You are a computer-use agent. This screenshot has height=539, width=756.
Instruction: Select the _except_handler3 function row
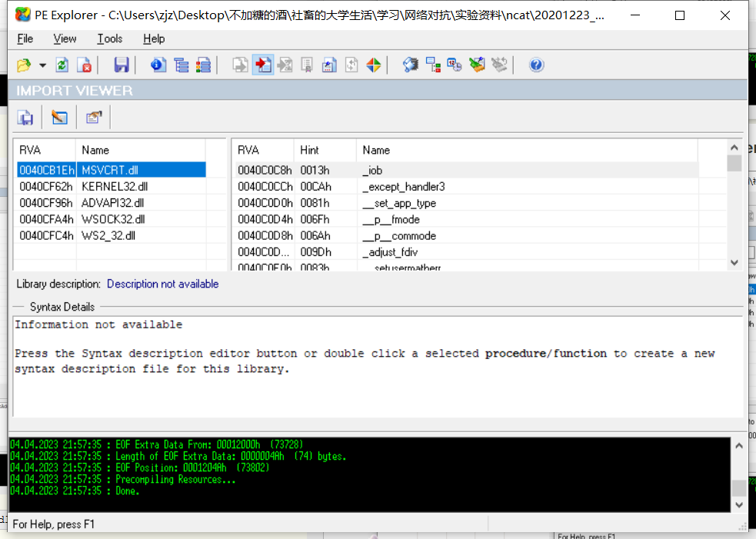coord(466,187)
